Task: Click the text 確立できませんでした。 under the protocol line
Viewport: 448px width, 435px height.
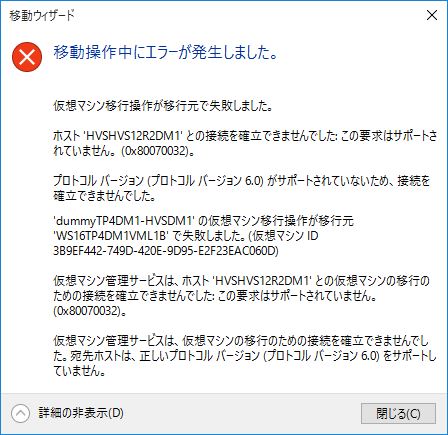Action: click(105, 196)
